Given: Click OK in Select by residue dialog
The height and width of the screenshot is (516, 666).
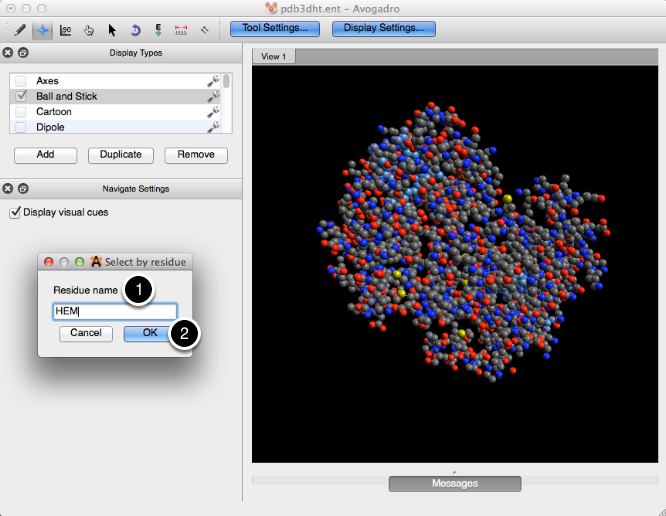Looking at the screenshot, I should (149, 333).
